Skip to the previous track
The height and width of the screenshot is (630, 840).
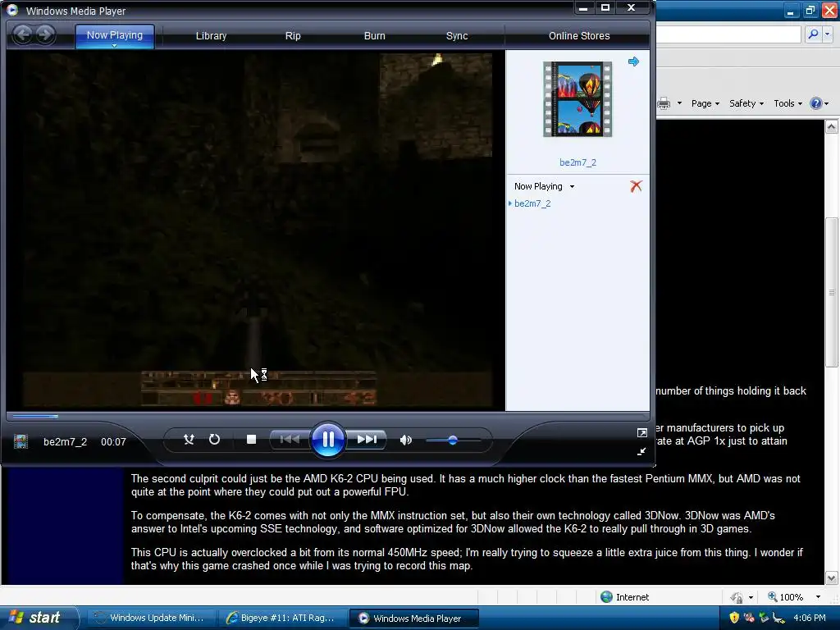pos(290,440)
